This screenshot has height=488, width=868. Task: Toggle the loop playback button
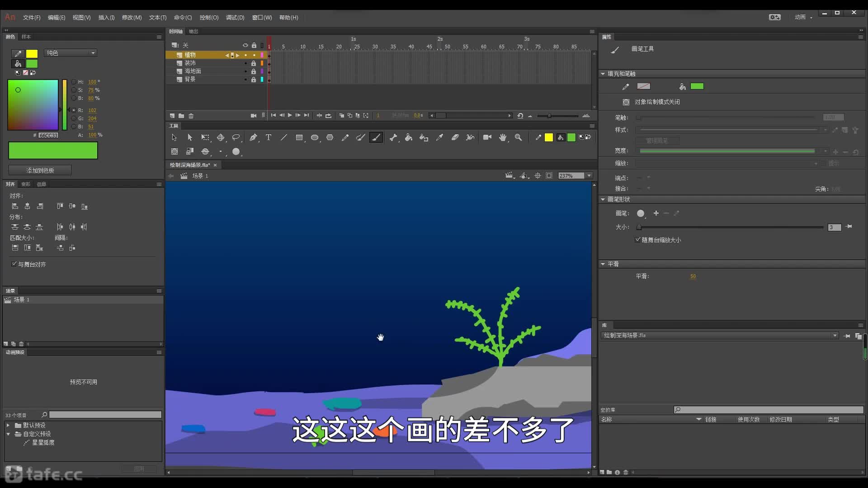(x=329, y=115)
